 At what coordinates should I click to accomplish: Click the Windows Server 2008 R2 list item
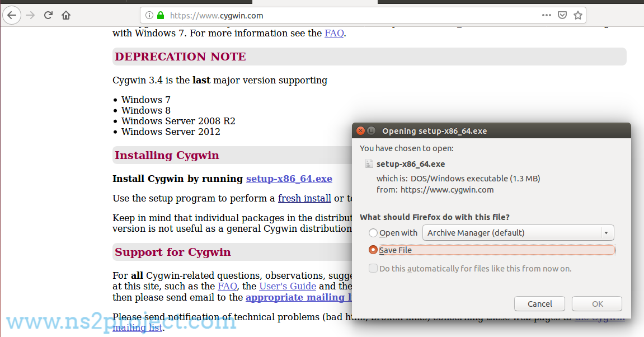[178, 121]
